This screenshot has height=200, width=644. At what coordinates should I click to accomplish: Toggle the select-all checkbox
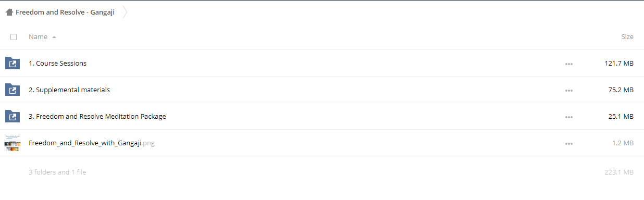14,37
